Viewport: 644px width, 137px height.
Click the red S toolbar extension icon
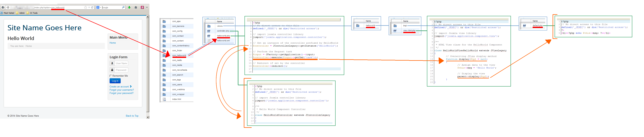pos(142,8)
